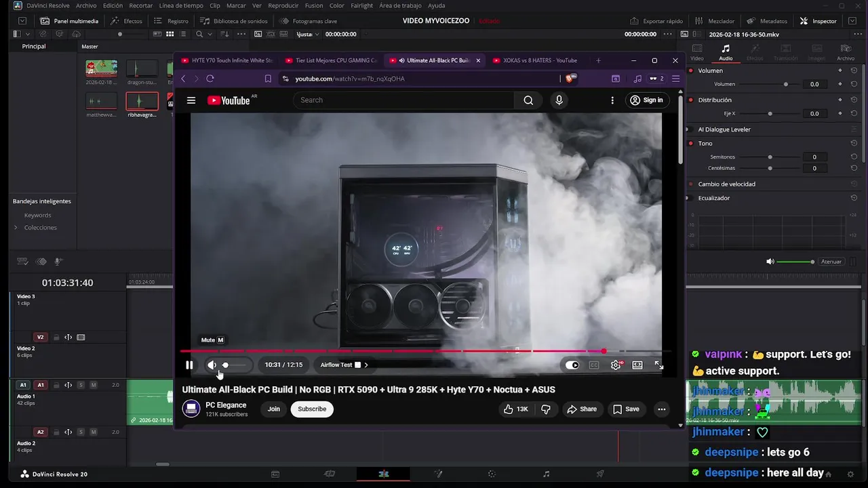Pause the YouTube video

click(x=189, y=365)
